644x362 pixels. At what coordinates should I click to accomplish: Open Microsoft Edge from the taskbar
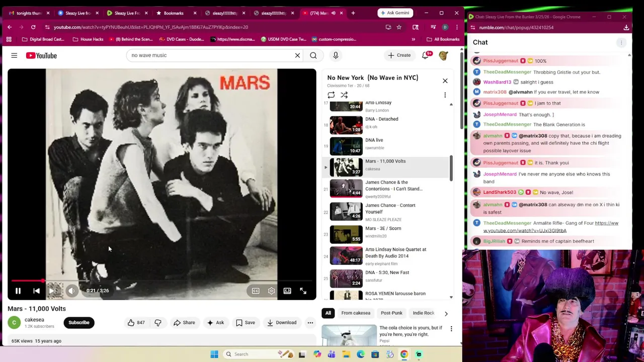coord(361,354)
